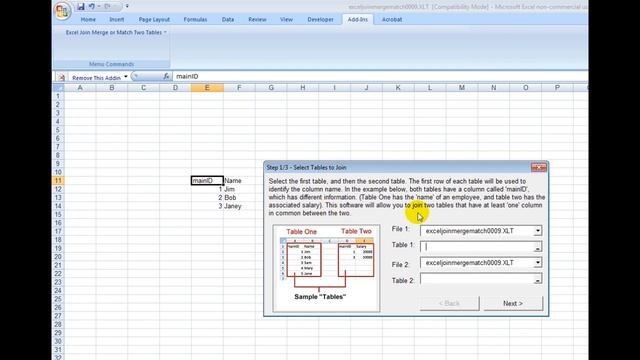Switch to the View tab
The width and height of the screenshot is (640, 360).
point(286,20)
